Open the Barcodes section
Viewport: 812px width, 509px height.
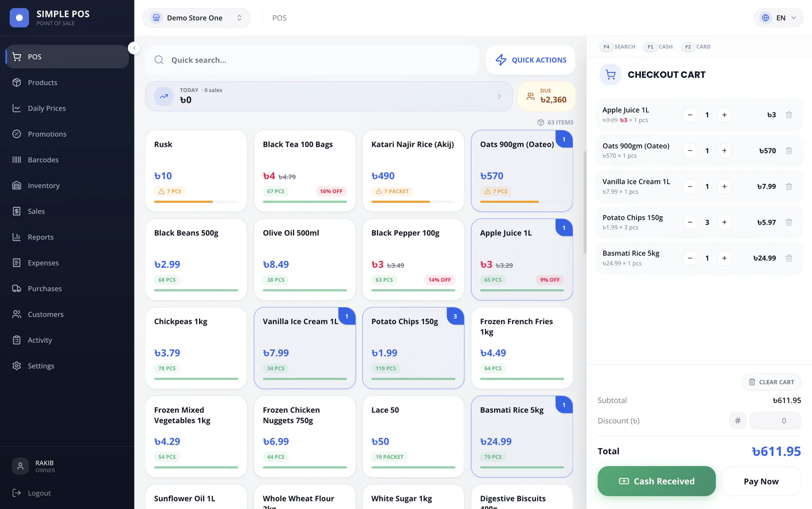click(67, 160)
